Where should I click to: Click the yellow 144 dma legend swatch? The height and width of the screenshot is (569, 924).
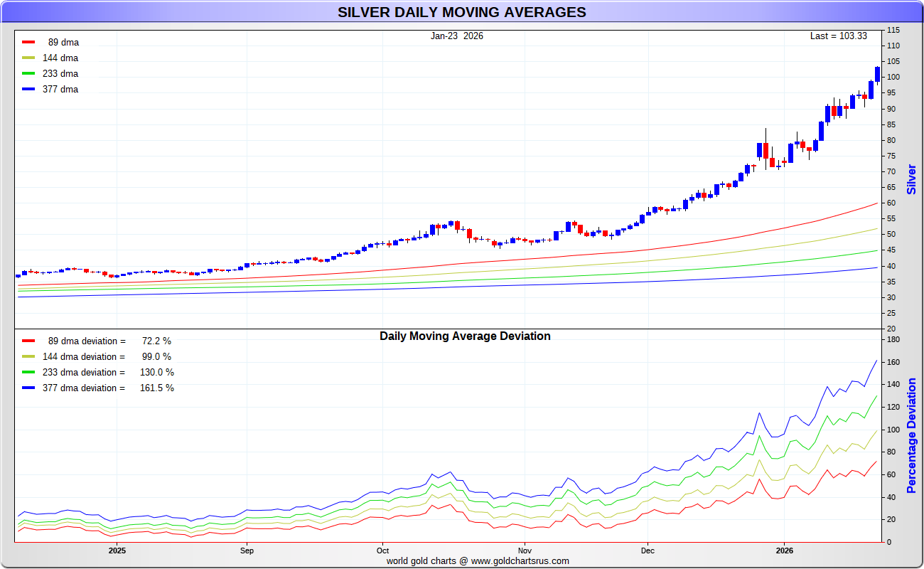coord(28,58)
